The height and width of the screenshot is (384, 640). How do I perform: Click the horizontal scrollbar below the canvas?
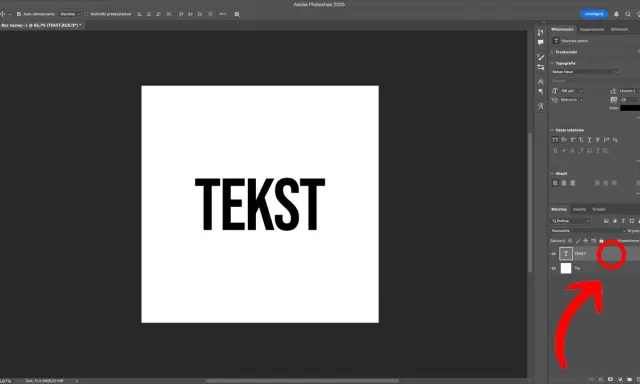(302, 381)
